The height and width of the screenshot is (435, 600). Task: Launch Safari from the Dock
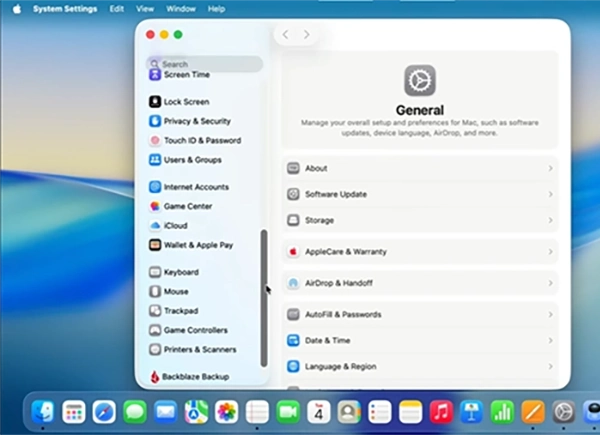click(x=104, y=412)
